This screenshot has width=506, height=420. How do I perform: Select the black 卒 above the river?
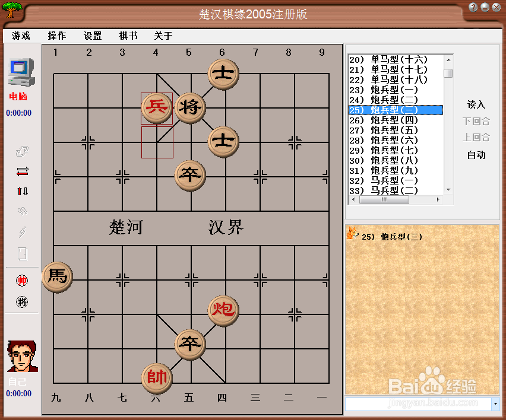click(190, 176)
